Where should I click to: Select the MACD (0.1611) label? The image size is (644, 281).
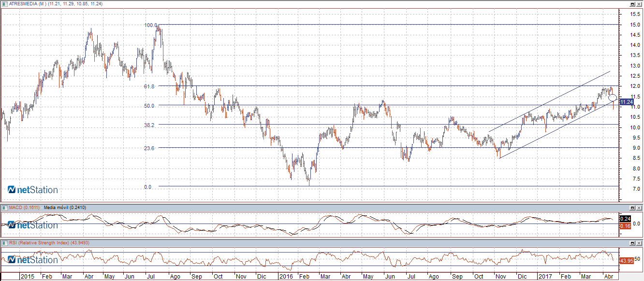(x=25, y=208)
